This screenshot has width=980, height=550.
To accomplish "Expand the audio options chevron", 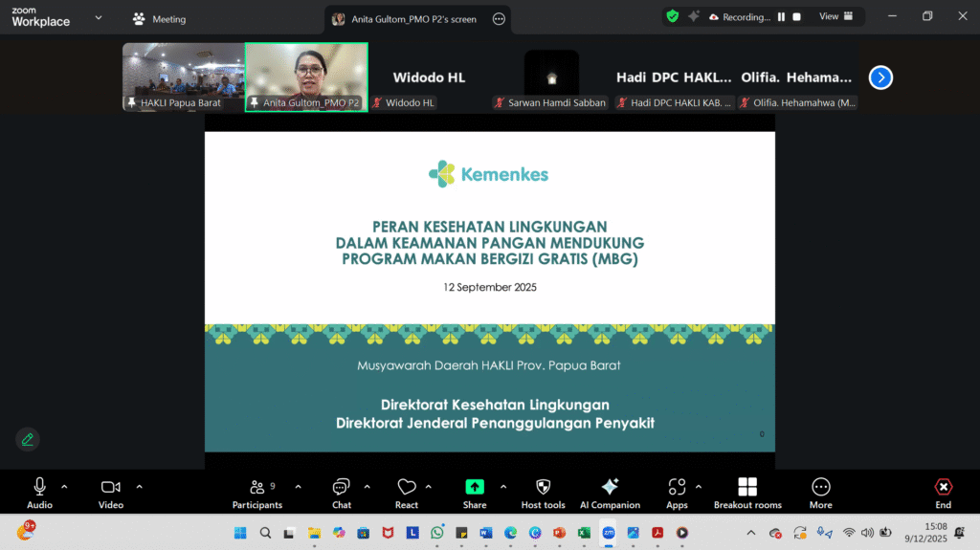I will click(64, 486).
